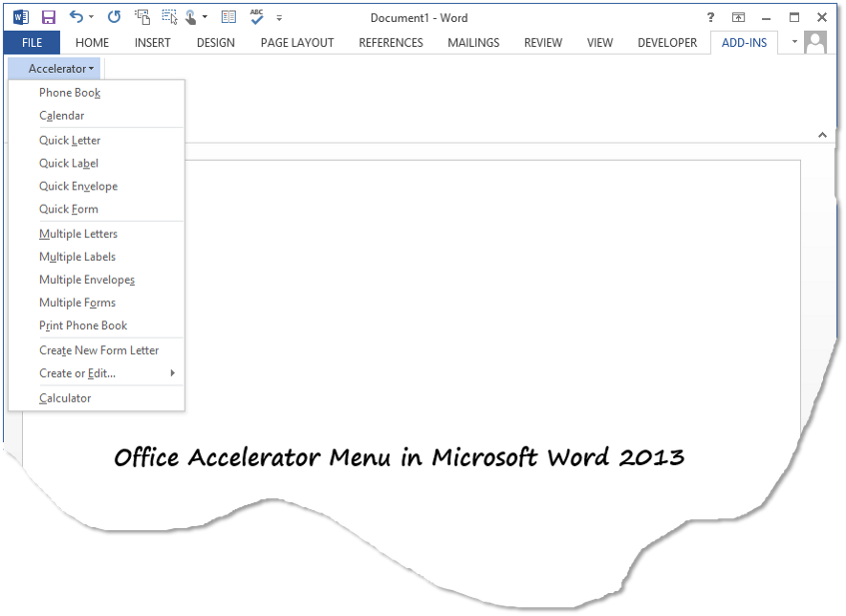This screenshot has width=846, height=616.
Task: Select the REFERENCES tab
Action: tap(391, 43)
